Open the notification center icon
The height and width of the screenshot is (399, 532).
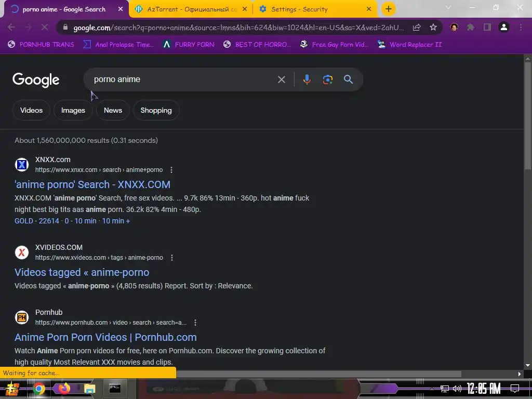pos(515,389)
